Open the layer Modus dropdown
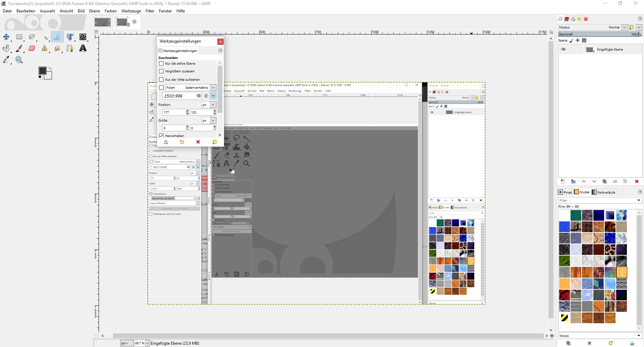Image resolution: width=644 pixels, height=347 pixels. click(x=624, y=27)
